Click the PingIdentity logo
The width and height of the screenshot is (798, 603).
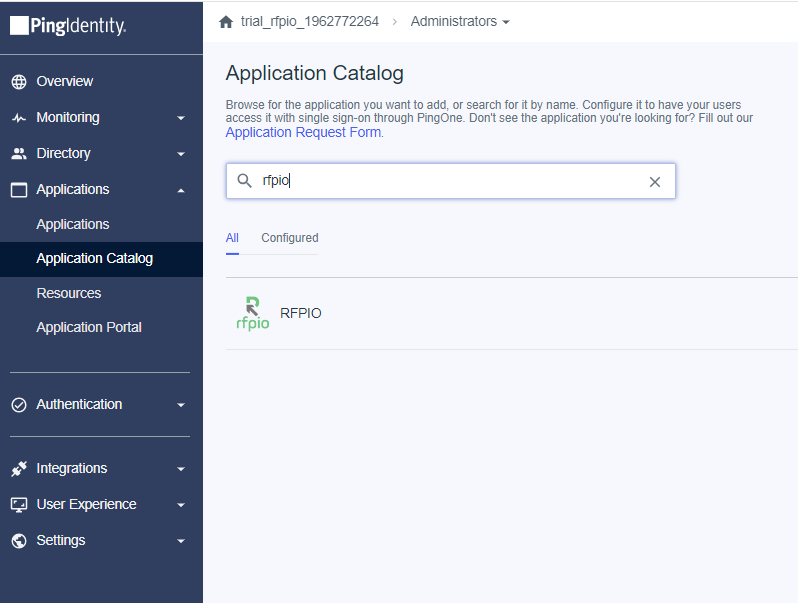[68, 26]
